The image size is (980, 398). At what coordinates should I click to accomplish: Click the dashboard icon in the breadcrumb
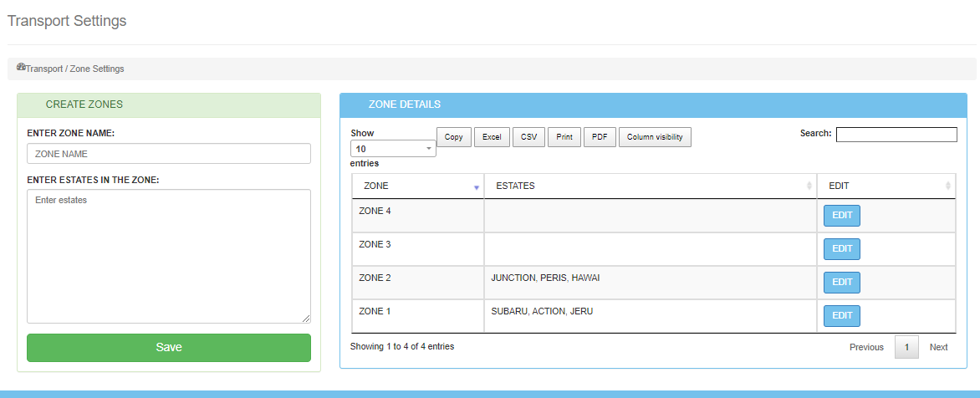[21, 68]
